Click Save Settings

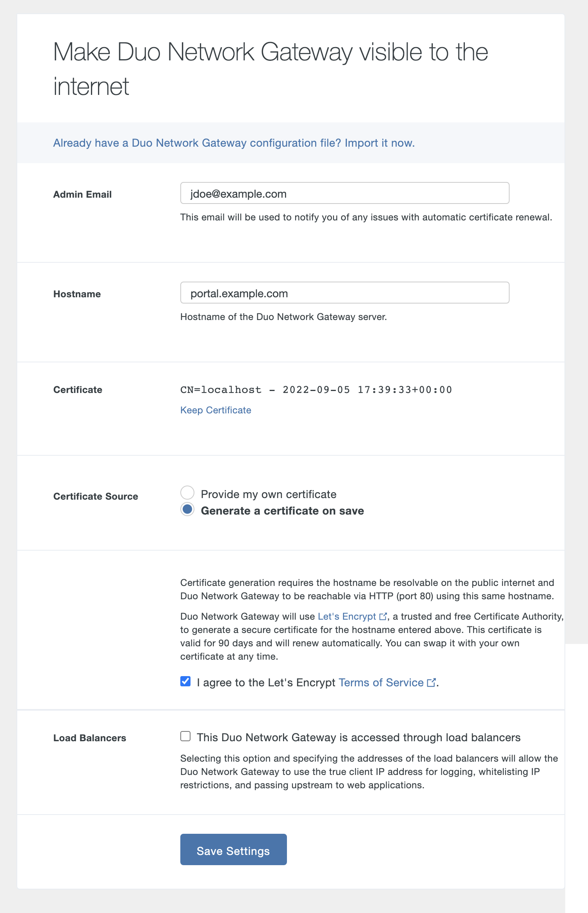[234, 849]
